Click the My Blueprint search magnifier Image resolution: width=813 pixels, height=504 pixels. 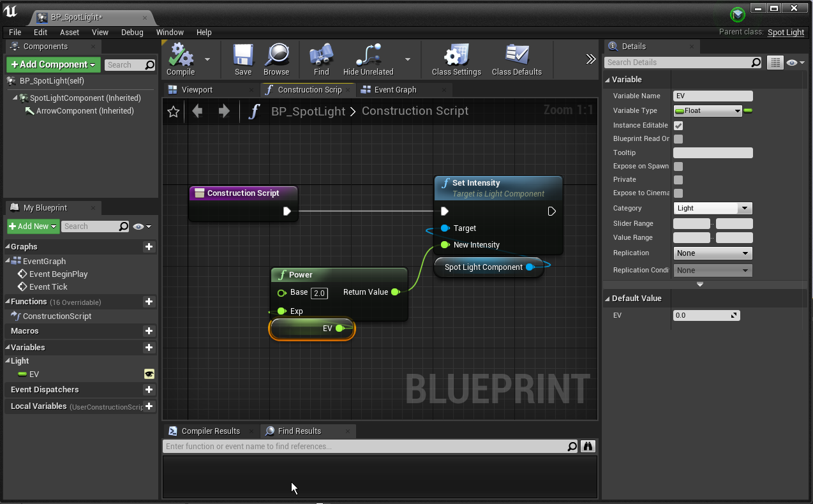tap(124, 226)
